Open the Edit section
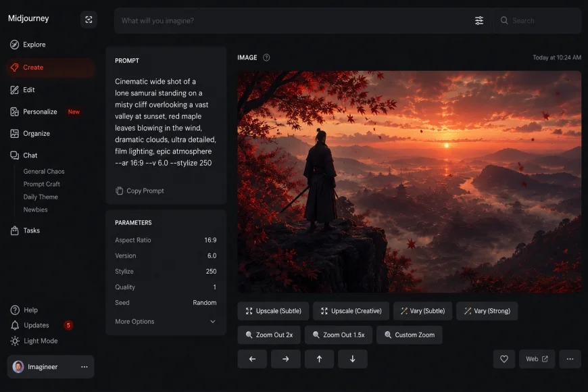 click(22, 90)
